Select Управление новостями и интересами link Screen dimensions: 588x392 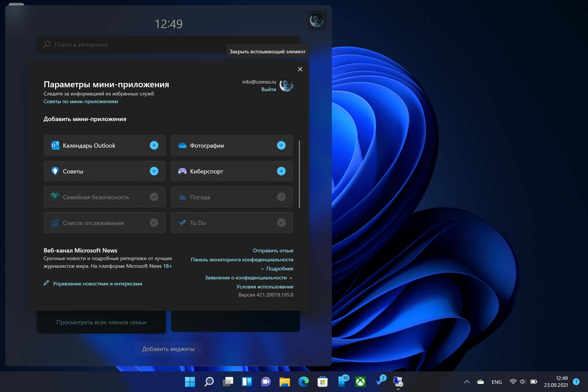pyautogui.click(x=98, y=283)
